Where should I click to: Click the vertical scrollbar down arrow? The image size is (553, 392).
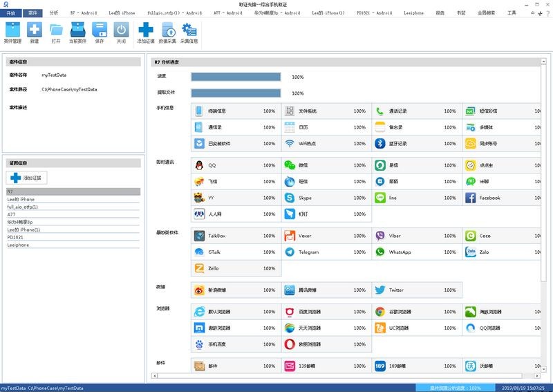pos(543,369)
